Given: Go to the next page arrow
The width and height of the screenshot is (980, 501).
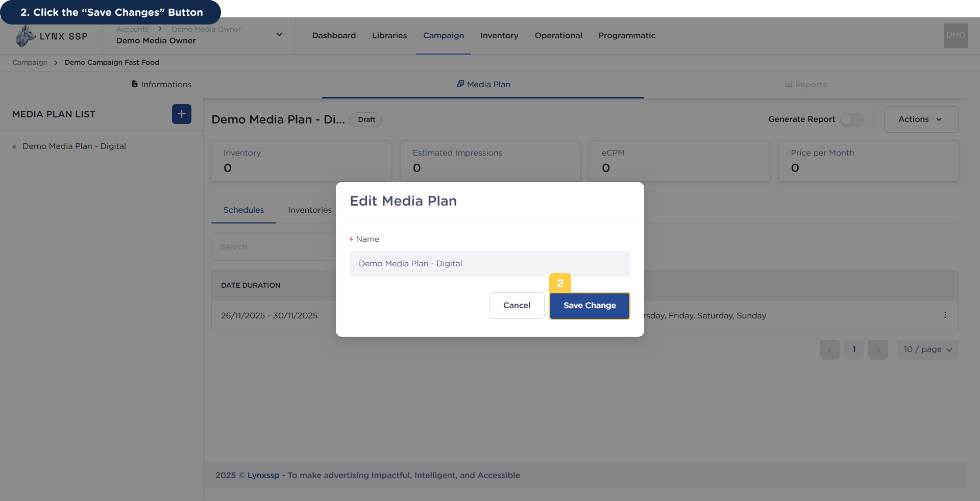Looking at the screenshot, I should coord(878,350).
